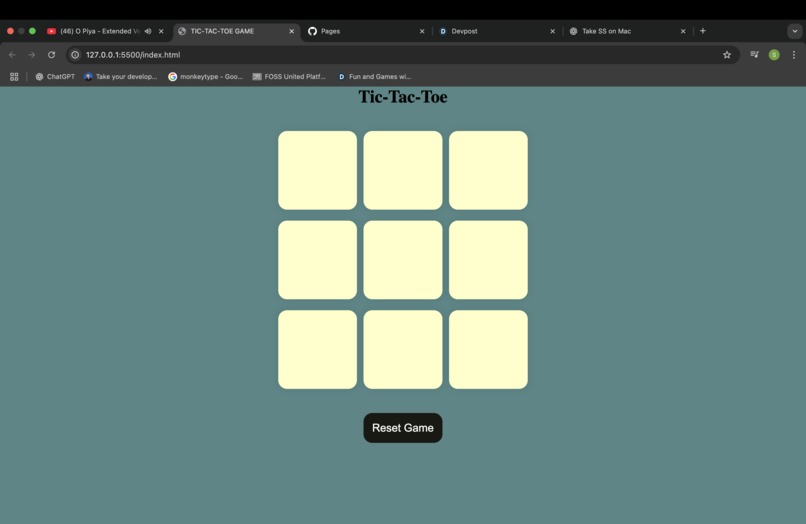Screen dimensions: 806x524
Task: Focus the address bar URL field
Action: (x=402, y=55)
